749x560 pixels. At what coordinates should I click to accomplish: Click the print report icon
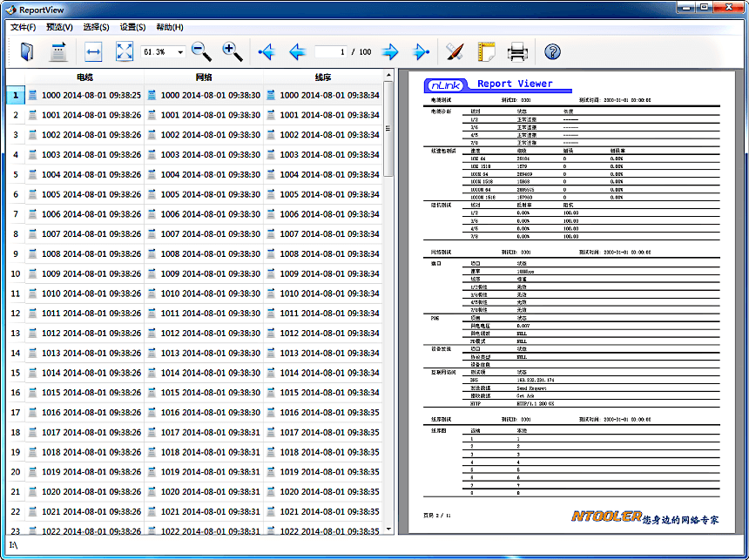tap(517, 52)
